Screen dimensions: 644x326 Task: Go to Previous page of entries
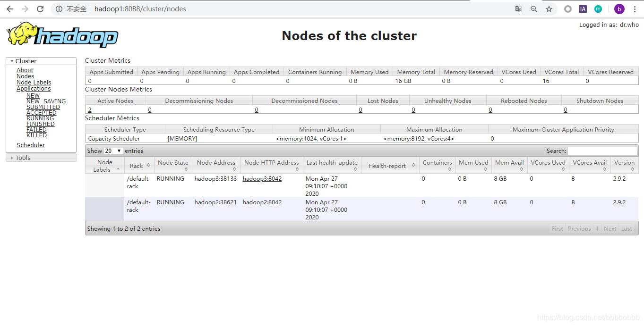(579, 229)
